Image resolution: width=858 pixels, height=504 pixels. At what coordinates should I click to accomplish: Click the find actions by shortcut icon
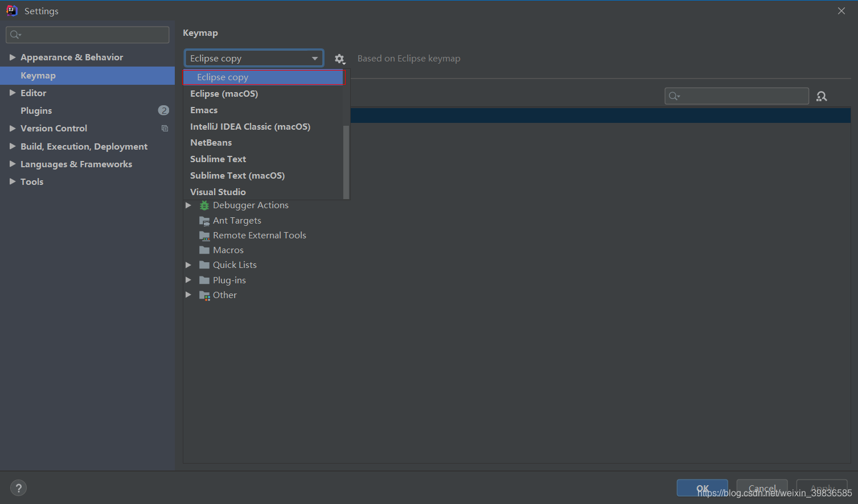click(822, 96)
